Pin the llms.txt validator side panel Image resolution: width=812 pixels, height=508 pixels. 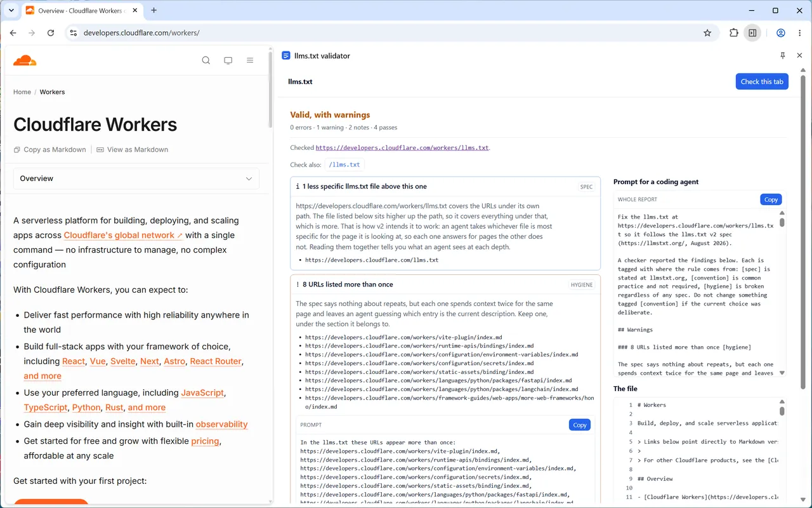pyautogui.click(x=783, y=56)
